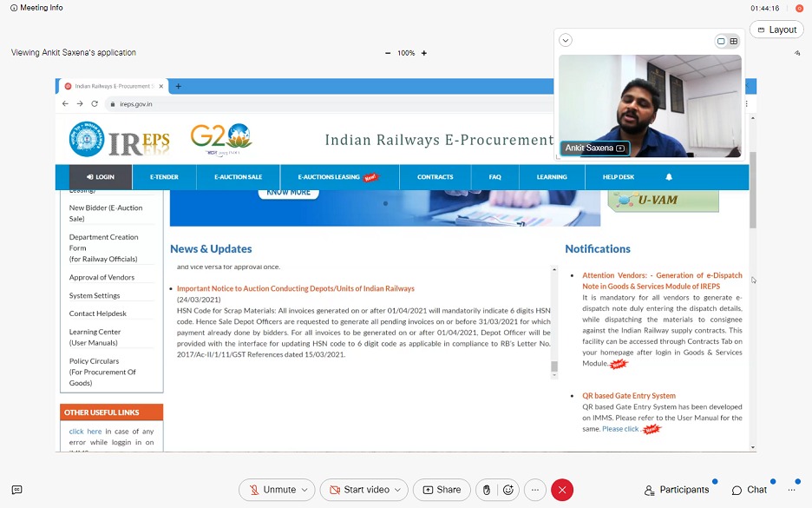
Task: Click browser forward arrow
Action: click(x=80, y=103)
